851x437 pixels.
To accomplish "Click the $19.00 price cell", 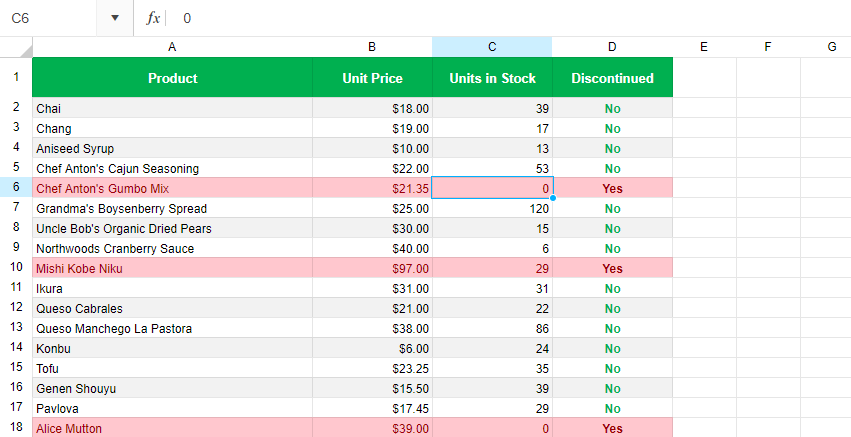I will [372, 128].
